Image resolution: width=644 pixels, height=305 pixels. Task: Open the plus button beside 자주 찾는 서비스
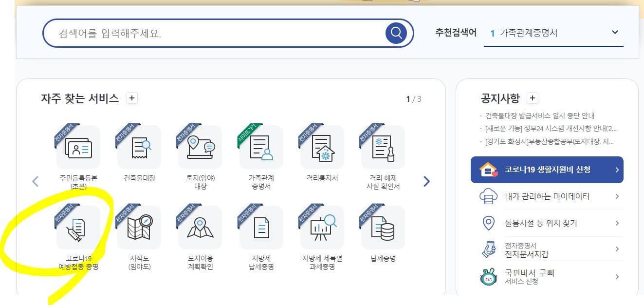click(131, 98)
